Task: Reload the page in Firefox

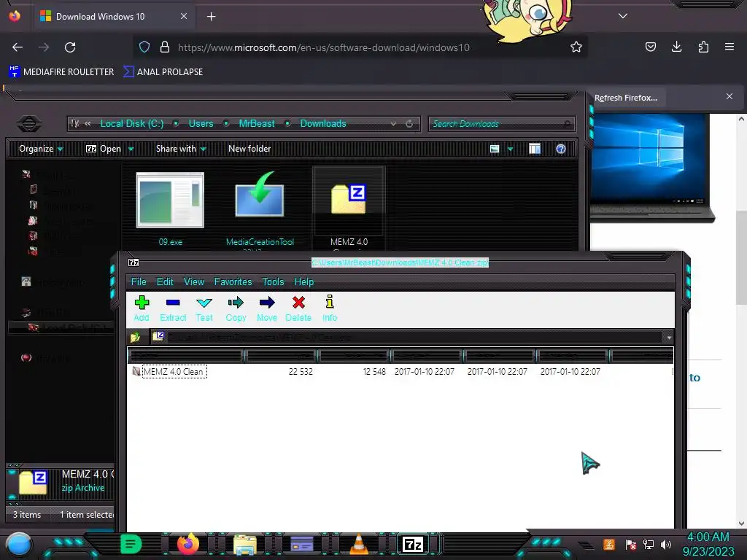Action: [x=70, y=47]
